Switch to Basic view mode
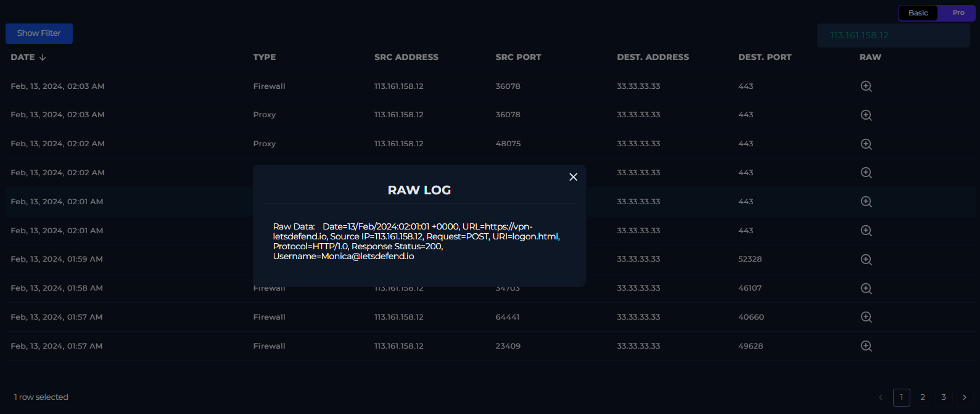980x414 pixels. (x=918, y=13)
